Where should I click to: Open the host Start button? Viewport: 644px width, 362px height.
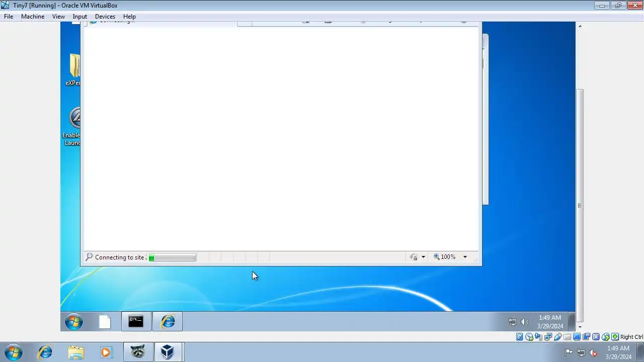(13, 352)
